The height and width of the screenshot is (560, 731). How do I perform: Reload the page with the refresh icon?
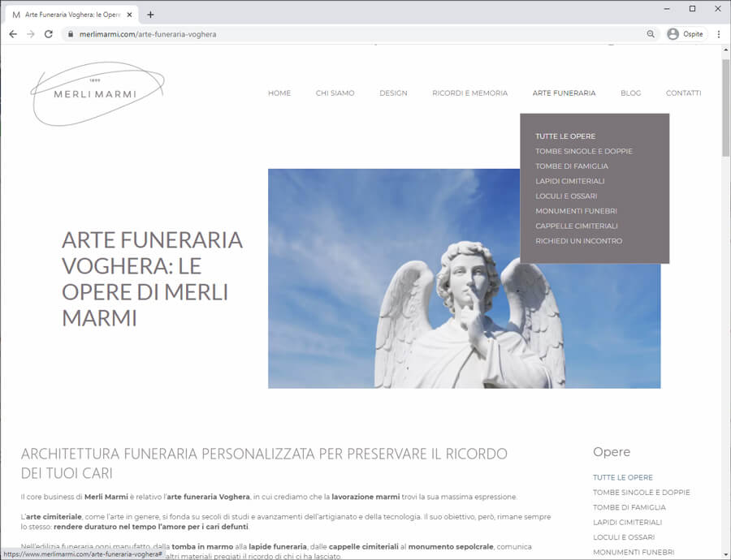tap(49, 34)
